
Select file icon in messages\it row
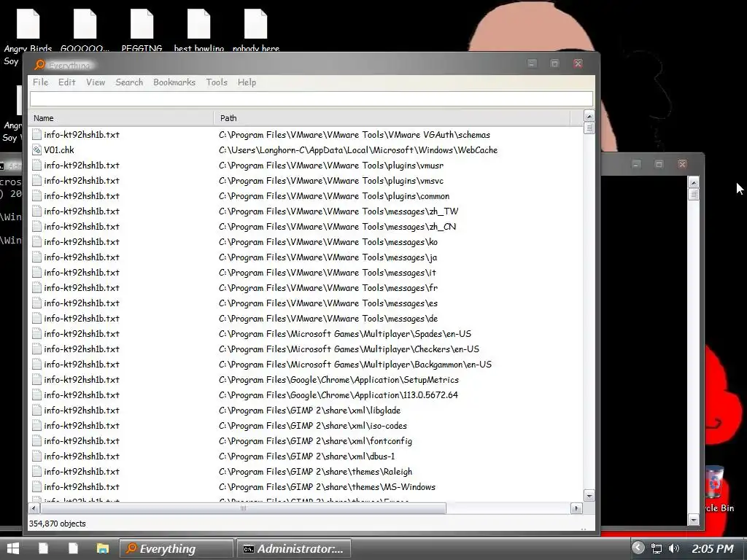pos(36,273)
